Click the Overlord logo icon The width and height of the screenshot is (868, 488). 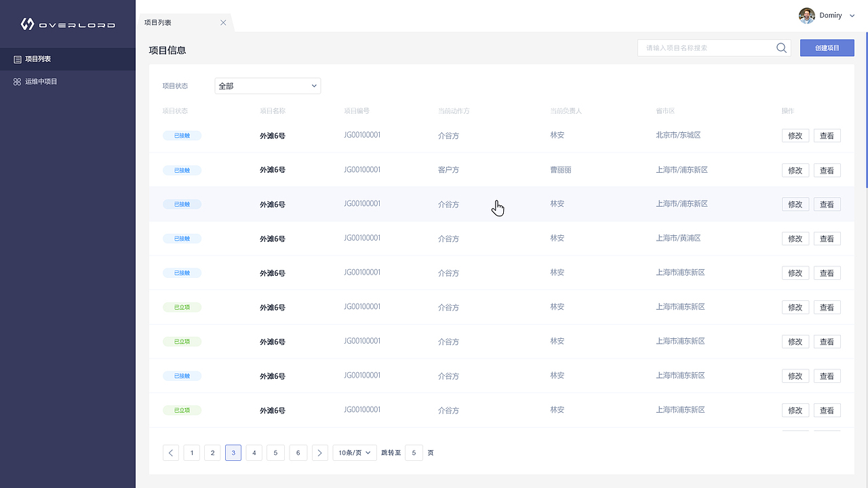point(26,22)
